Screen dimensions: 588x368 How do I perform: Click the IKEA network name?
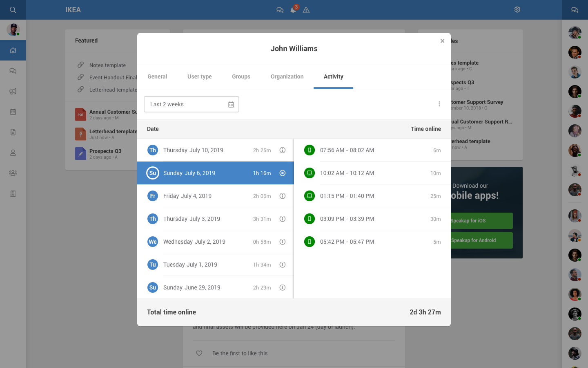click(x=73, y=10)
